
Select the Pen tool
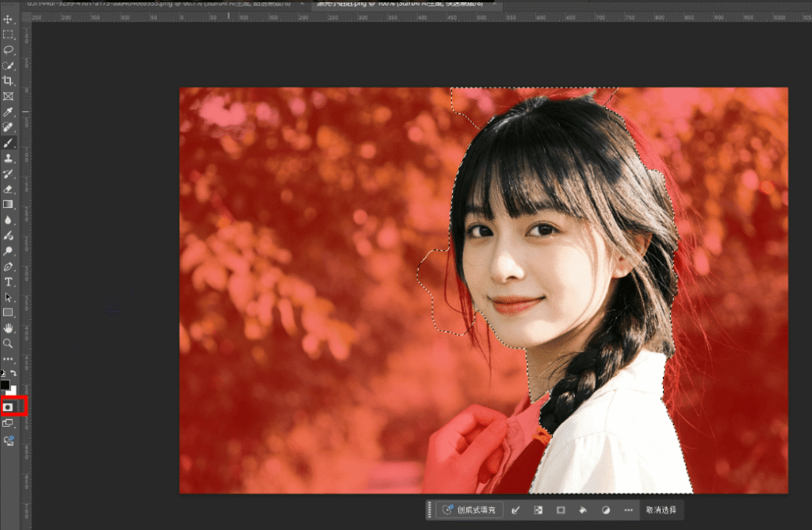pyautogui.click(x=8, y=267)
